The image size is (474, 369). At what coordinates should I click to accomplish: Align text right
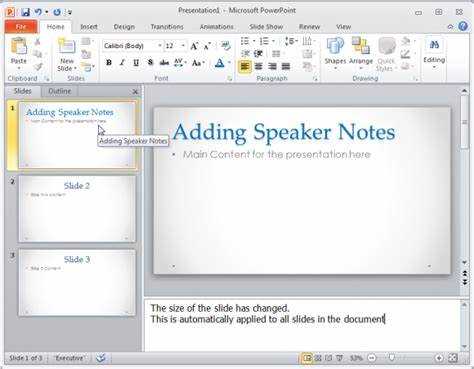[x=272, y=66]
